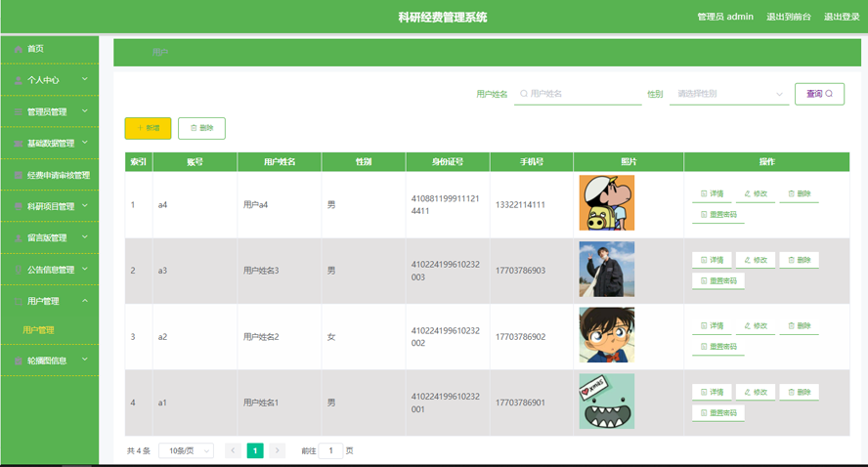Expand the 基础数据管理 sidebar menu
The width and height of the screenshot is (868, 467).
point(85,144)
